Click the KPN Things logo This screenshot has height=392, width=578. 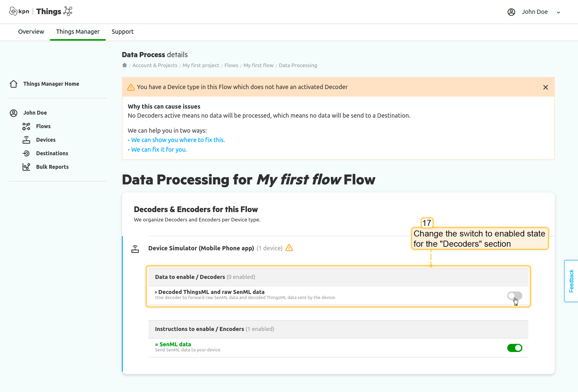(41, 11)
